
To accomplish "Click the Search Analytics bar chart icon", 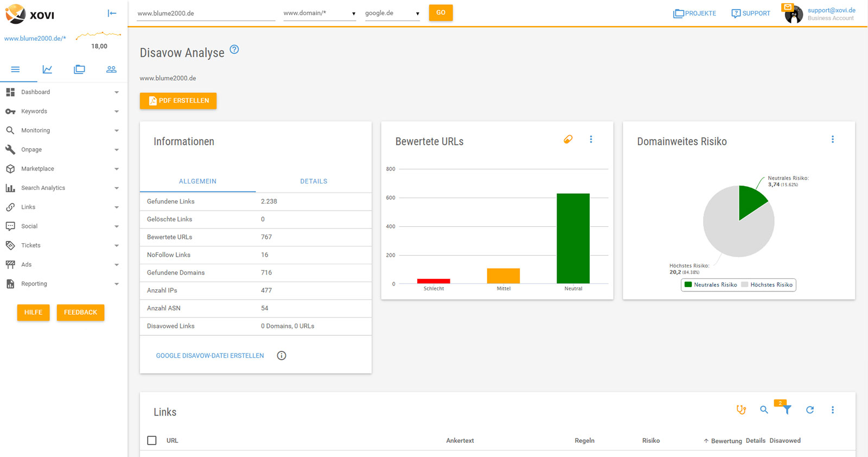I will (x=10, y=188).
